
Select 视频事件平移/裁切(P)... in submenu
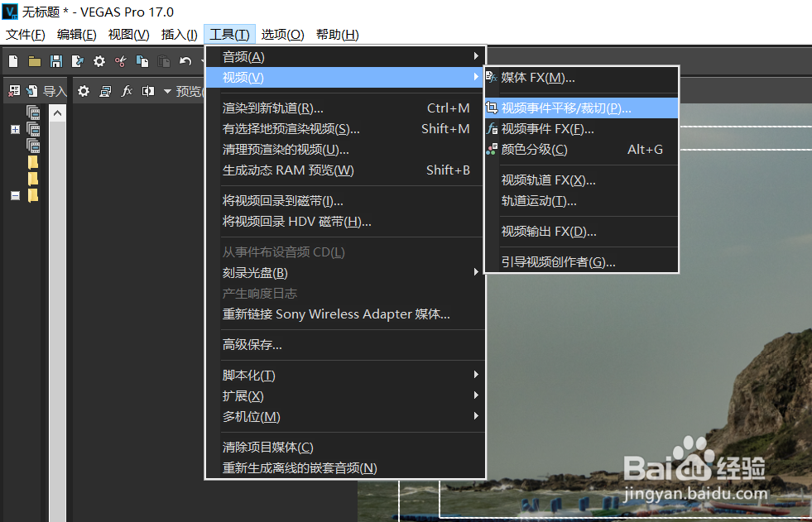[581, 108]
